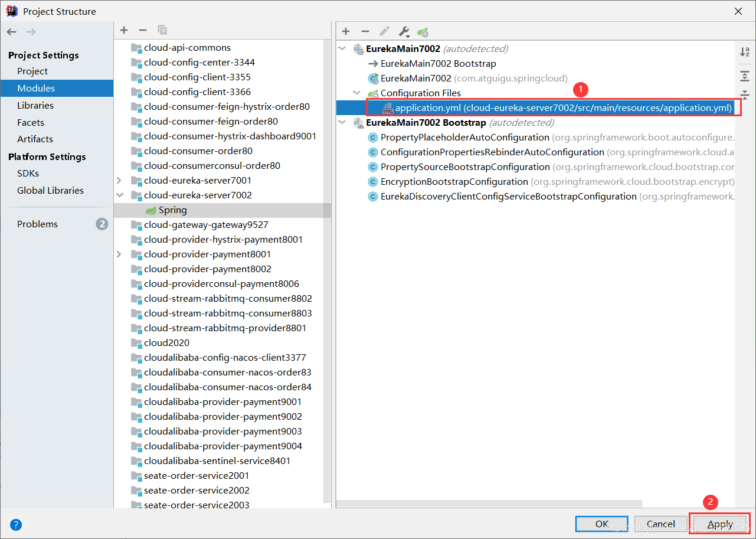Image resolution: width=756 pixels, height=539 pixels.
Task: Click the Problems count badge
Action: coord(102,224)
